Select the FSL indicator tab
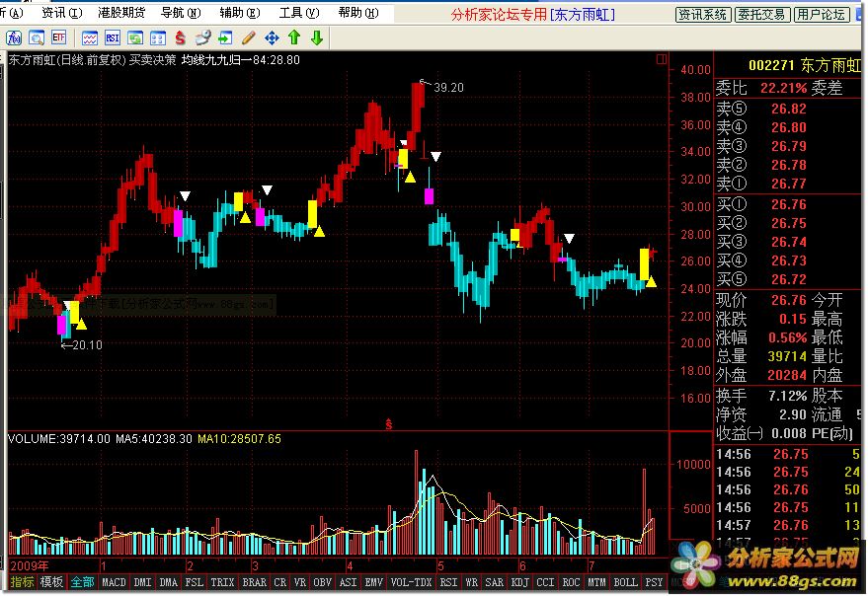Image resolution: width=868 pixels, height=596 pixels. coord(194,582)
